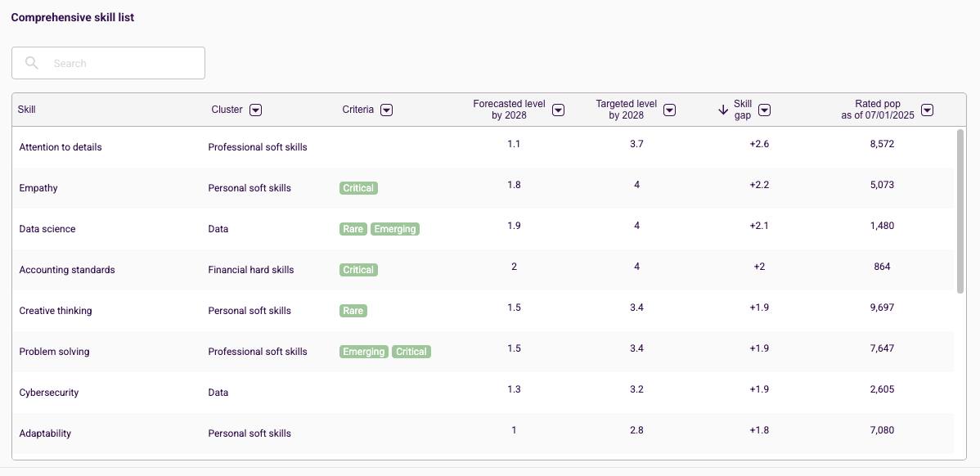Screen dimensions: 980x476
Task: Open the Cluster column filter dropdown
Action: (255, 110)
